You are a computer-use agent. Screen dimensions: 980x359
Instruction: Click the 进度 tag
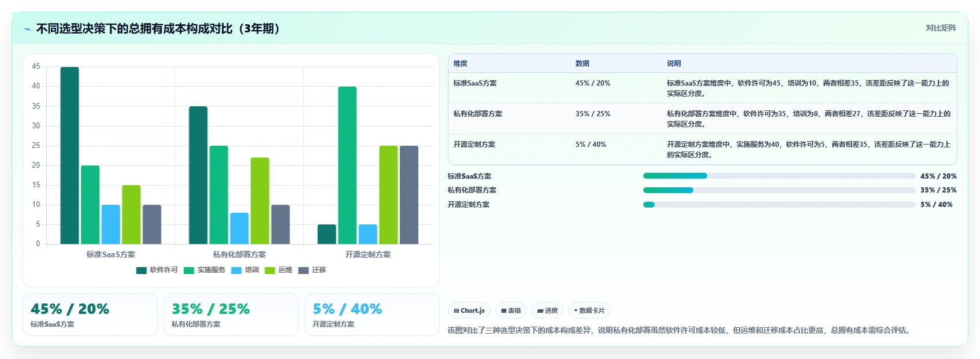click(547, 310)
